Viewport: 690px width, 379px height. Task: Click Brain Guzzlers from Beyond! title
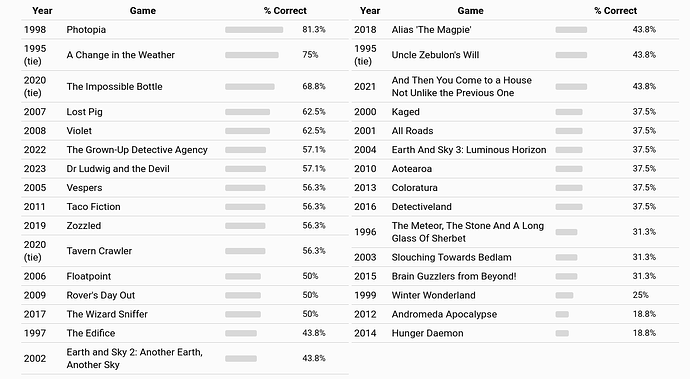[x=454, y=276]
